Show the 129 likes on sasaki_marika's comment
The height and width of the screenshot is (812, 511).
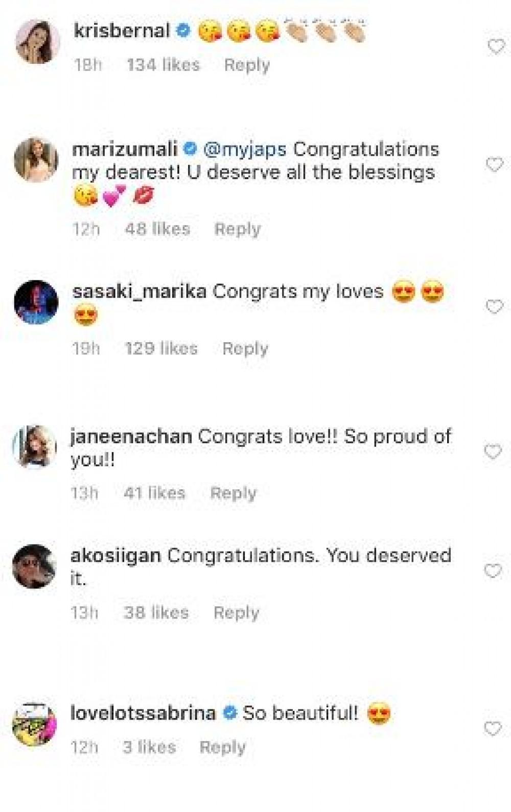(161, 348)
